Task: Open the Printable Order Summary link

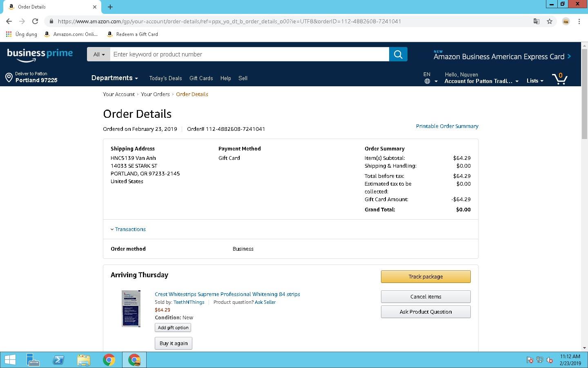Action: pos(447,126)
